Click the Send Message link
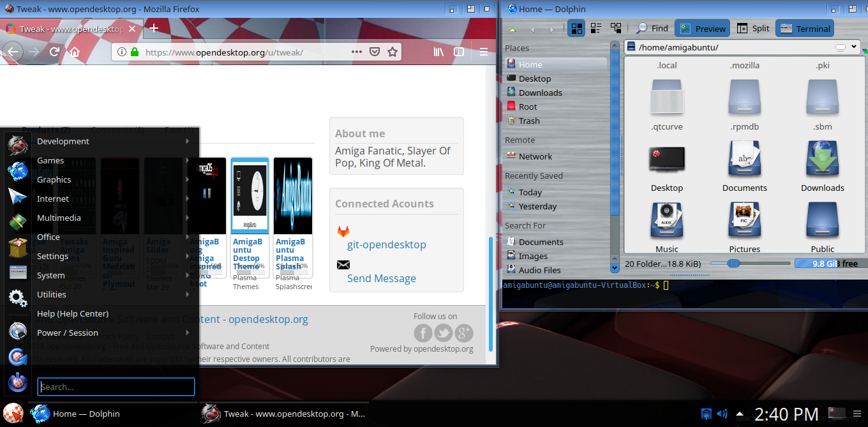This screenshot has width=868, height=427. coord(382,278)
